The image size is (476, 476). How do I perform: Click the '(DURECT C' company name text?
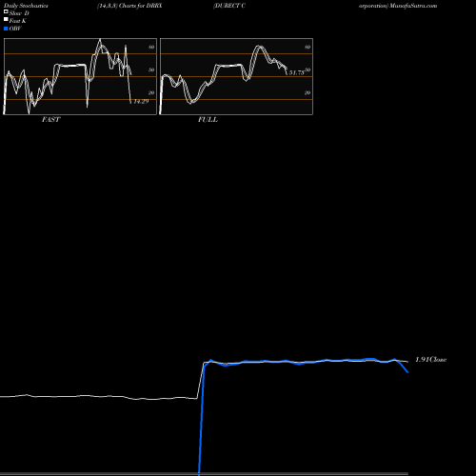point(229,6)
